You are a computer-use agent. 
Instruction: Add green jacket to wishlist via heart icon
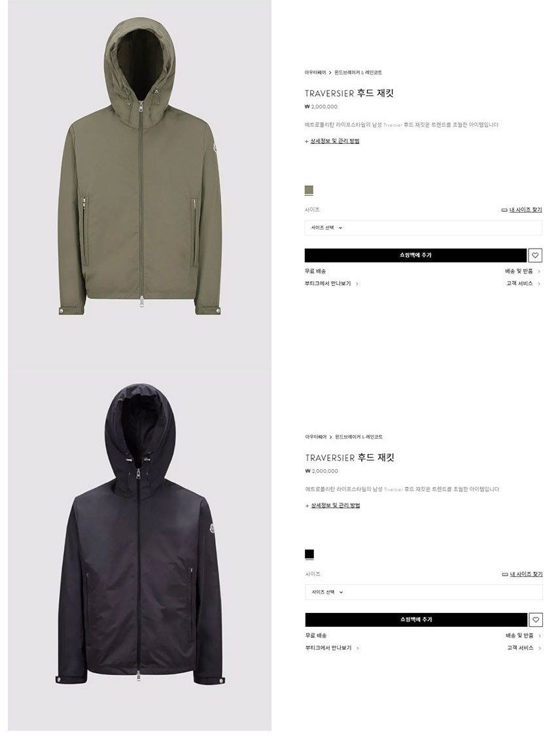click(535, 255)
